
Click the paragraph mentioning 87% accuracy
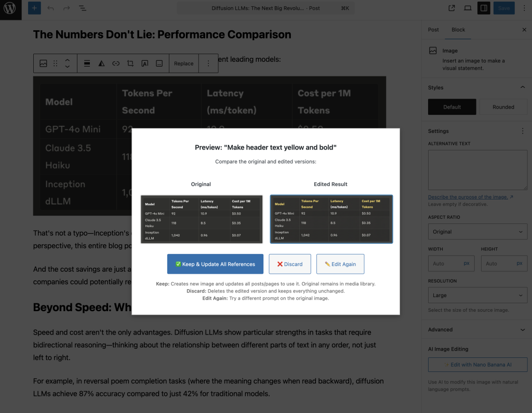tap(209, 387)
